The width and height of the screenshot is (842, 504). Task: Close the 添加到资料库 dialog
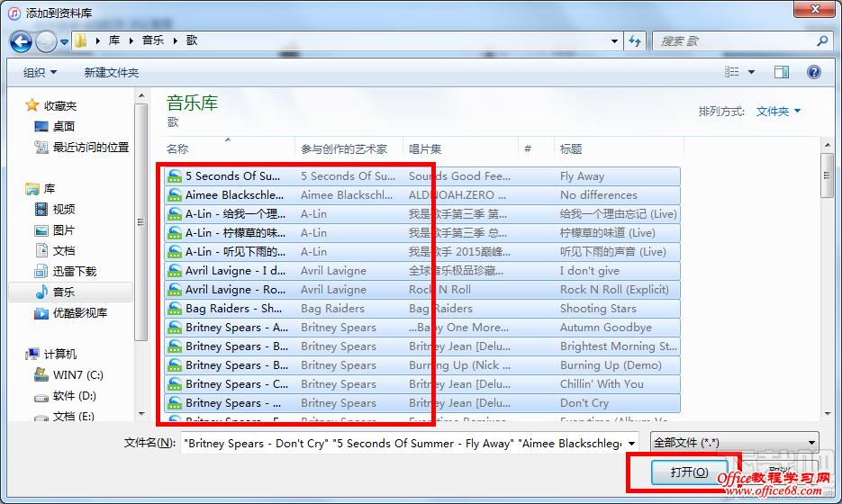tap(815, 9)
